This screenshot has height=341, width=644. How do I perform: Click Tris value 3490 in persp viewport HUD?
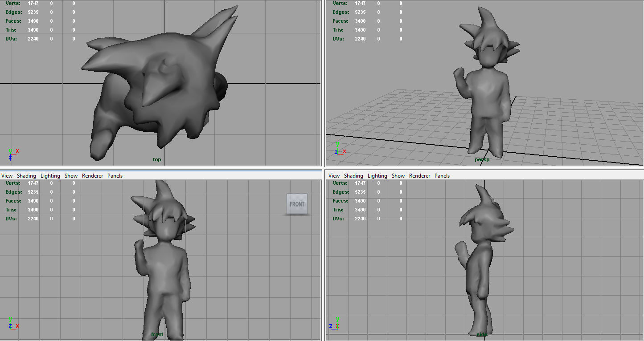[360, 30]
